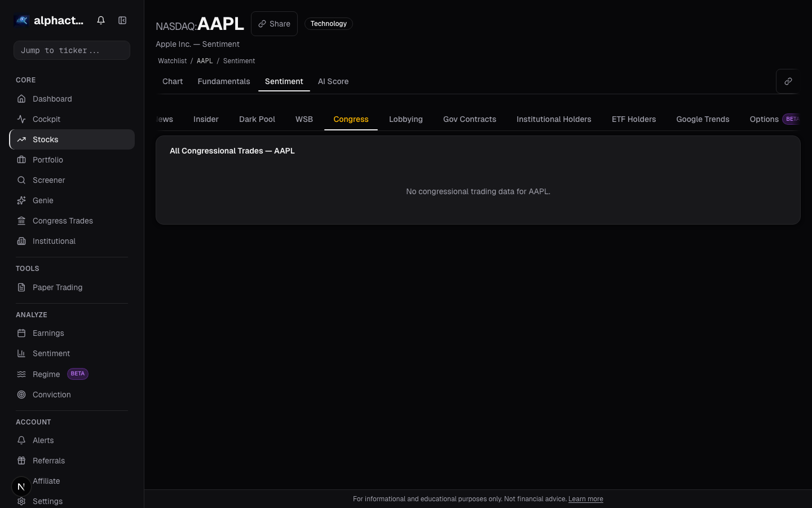Select the Dark Pool sentiment tab
812x508 pixels.
click(257, 119)
